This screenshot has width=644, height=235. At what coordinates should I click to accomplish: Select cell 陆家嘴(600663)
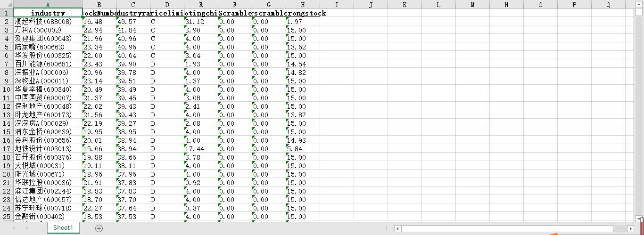tap(48, 47)
